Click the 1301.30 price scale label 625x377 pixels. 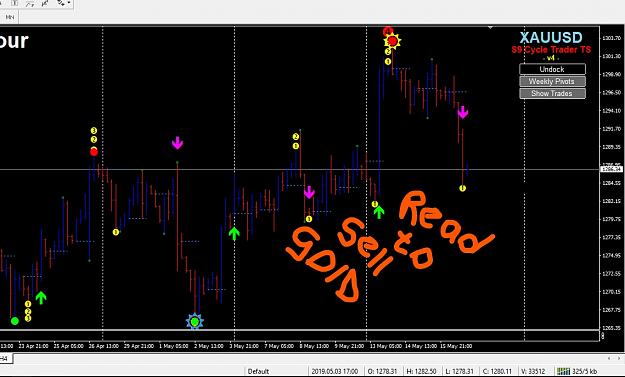tap(611, 56)
